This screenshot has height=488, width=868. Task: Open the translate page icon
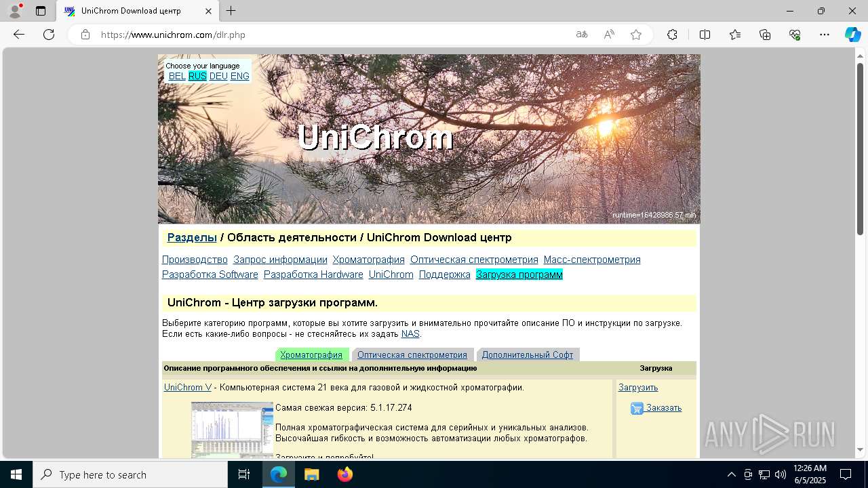[582, 35]
